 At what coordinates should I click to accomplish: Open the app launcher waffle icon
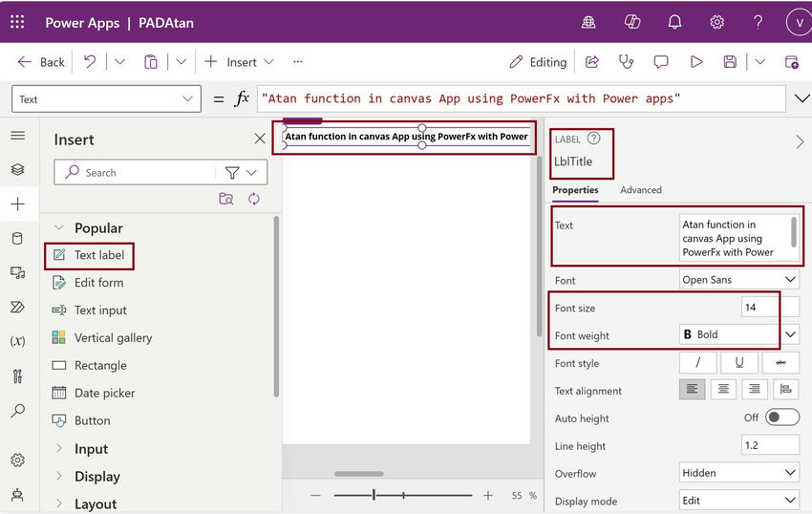17,22
